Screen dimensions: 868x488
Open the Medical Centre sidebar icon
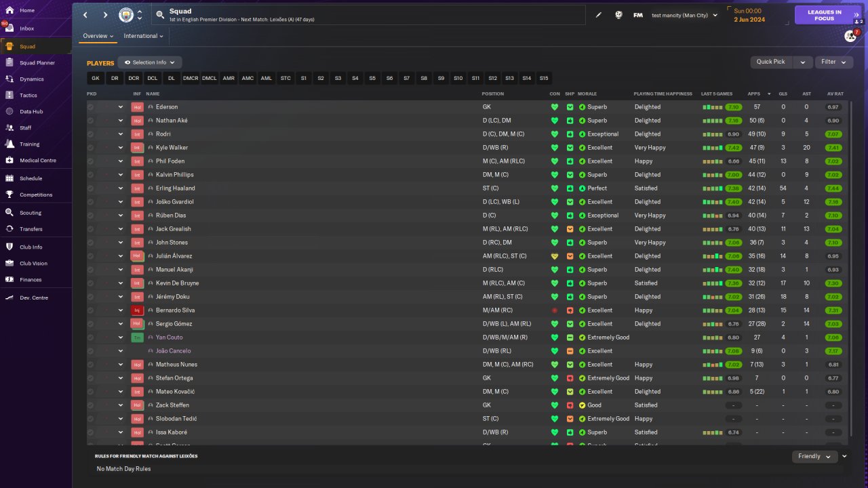click(9, 161)
